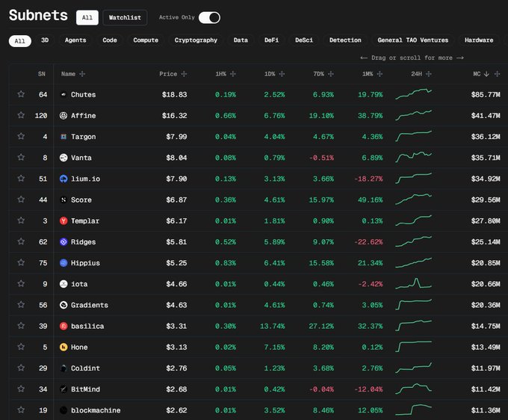The image size is (508, 420).
Task: Toggle watchlist star for iota
Action: [21, 284]
